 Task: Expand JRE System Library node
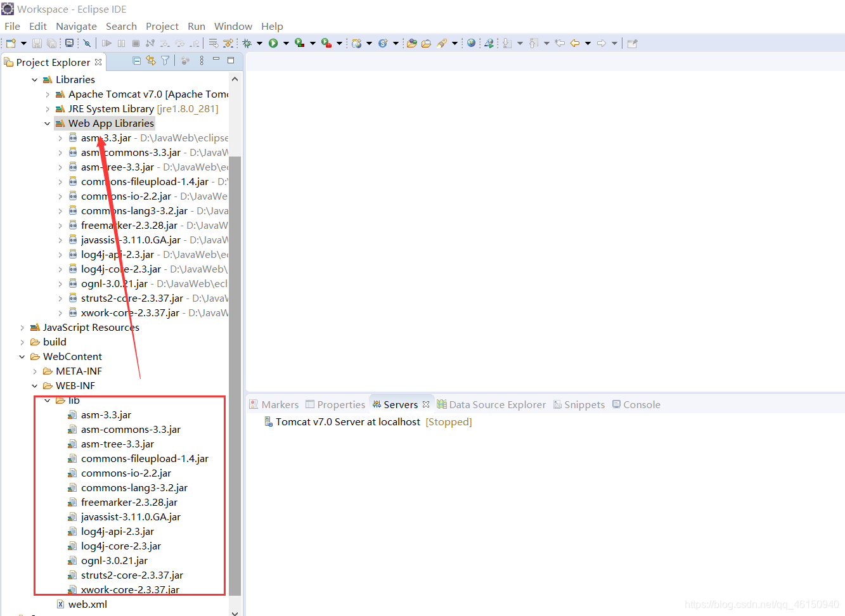(x=48, y=109)
